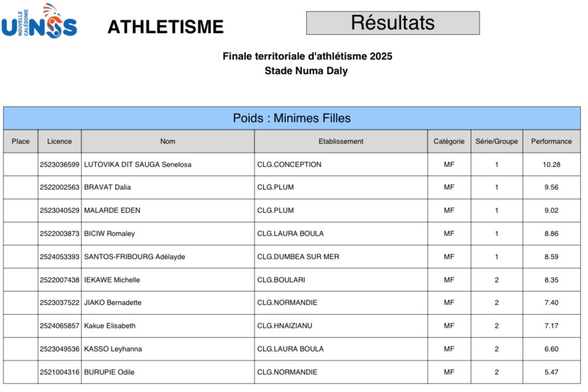The height and width of the screenshot is (392, 588).
Task: Select BURUPIE Odile's 5.47 performance
Action: tap(551, 372)
